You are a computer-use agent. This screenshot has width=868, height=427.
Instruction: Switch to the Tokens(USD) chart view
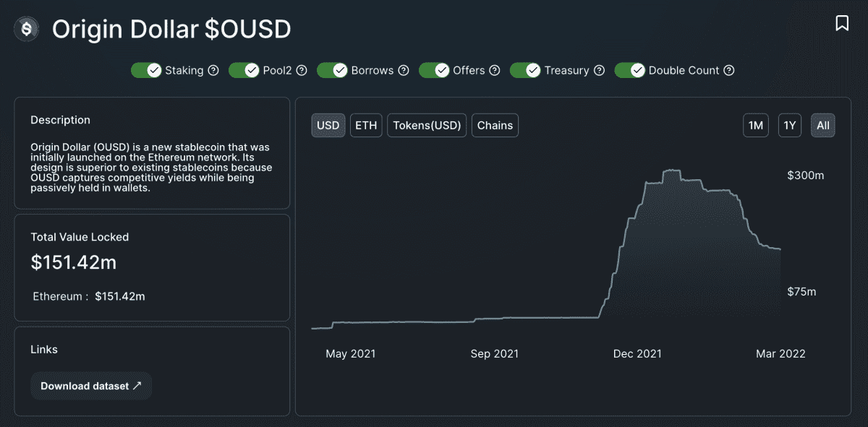pyautogui.click(x=427, y=125)
